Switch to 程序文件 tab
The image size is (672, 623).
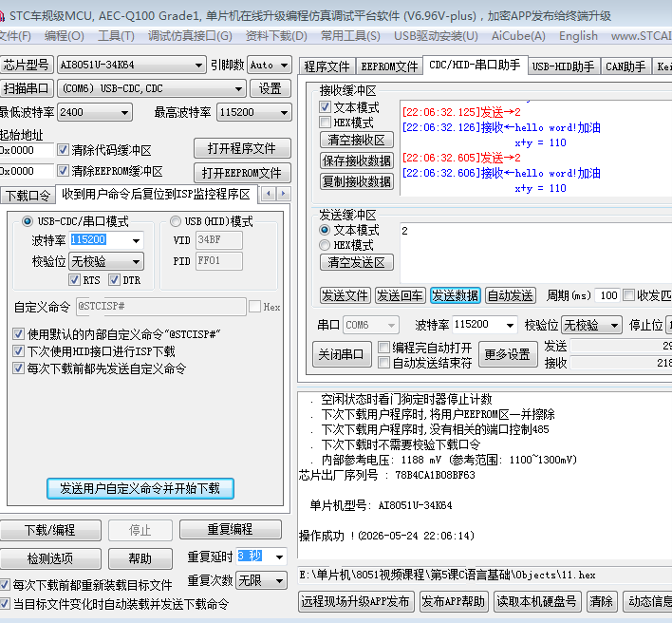point(327,66)
